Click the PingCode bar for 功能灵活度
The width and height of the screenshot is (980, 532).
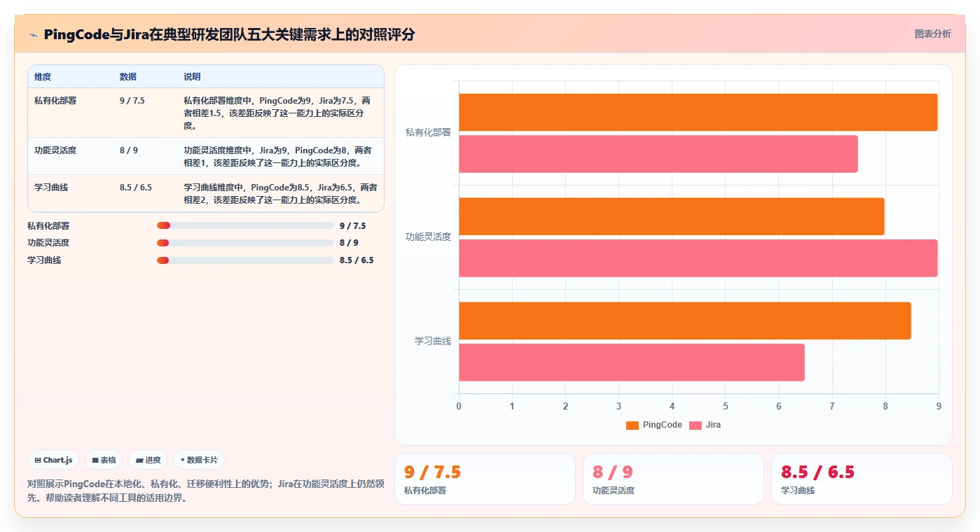click(671, 216)
